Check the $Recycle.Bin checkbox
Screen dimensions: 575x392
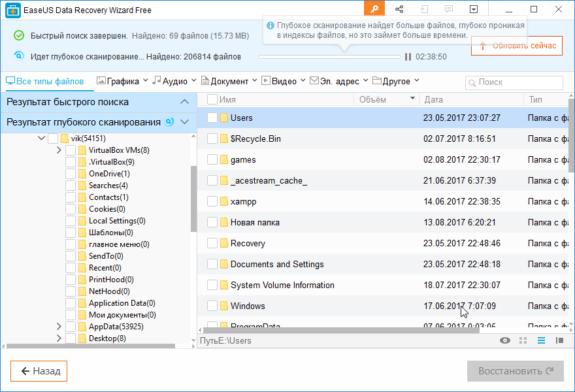(x=212, y=139)
